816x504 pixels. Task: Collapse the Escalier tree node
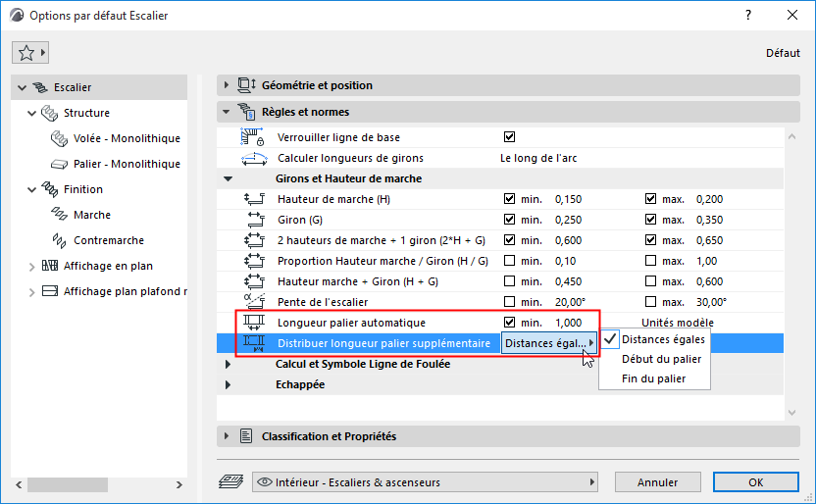(22, 87)
